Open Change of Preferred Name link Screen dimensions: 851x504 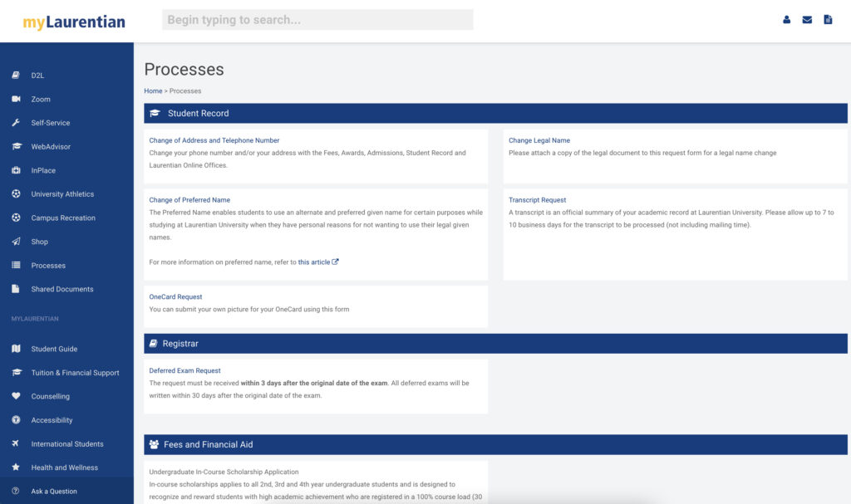click(x=189, y=200)
